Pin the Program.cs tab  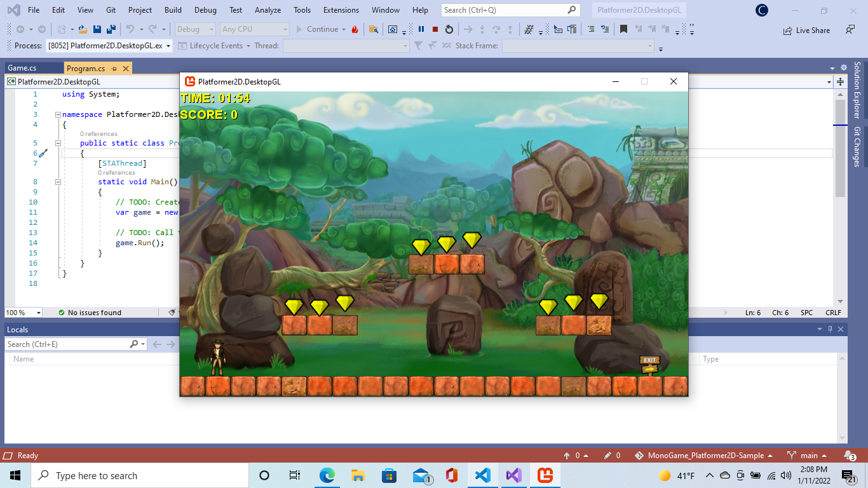coord(114,69)
